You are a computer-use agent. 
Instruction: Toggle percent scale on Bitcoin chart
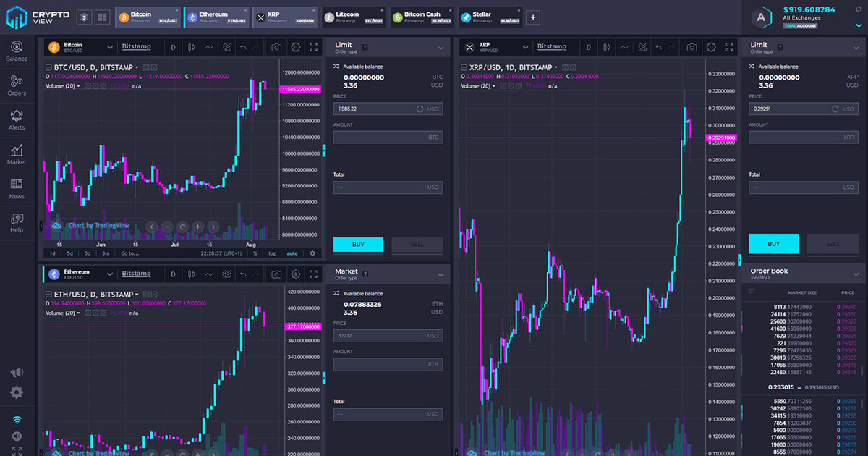(x=255, y=253)
